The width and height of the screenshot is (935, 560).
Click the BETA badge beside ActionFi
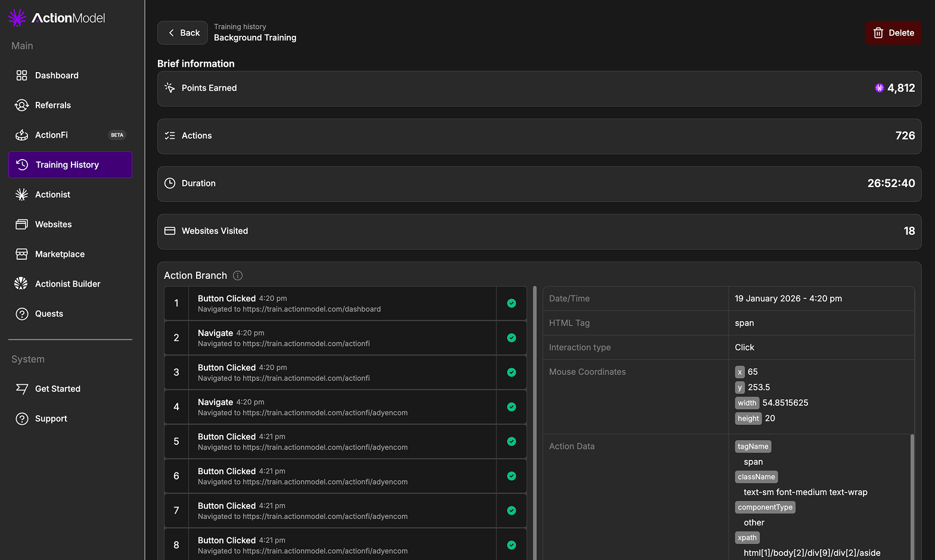[x=117, y=135]
